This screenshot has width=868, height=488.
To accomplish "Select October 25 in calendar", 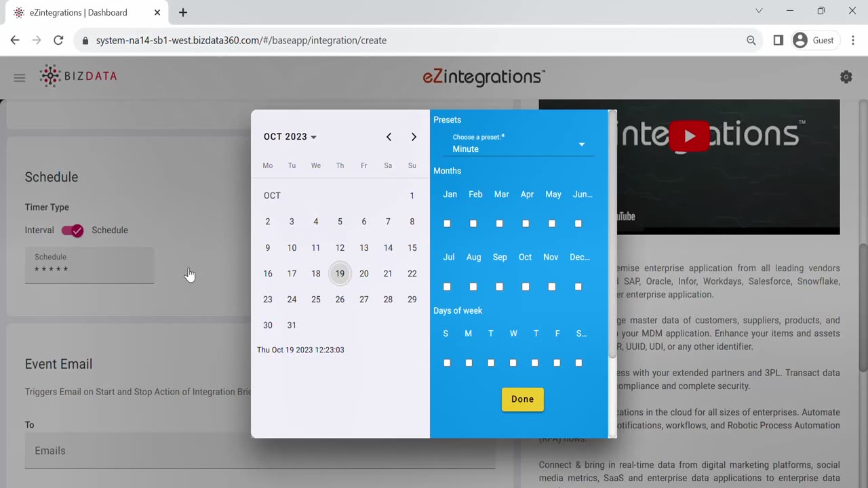I will [316, 300].
